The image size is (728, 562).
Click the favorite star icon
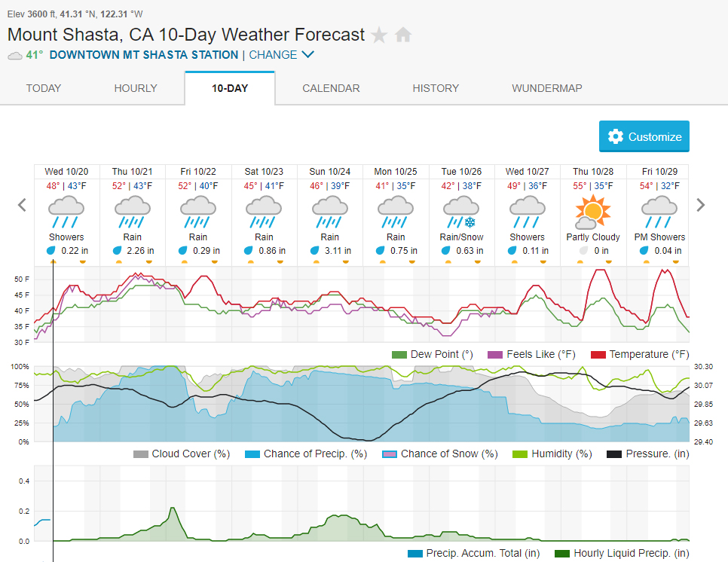[379, 35]
